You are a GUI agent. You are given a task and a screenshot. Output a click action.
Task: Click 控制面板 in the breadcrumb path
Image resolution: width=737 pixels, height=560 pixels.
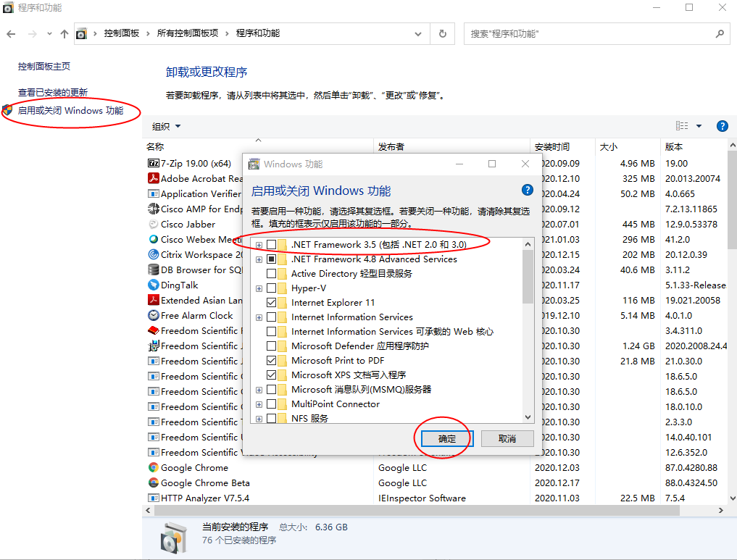122,33
